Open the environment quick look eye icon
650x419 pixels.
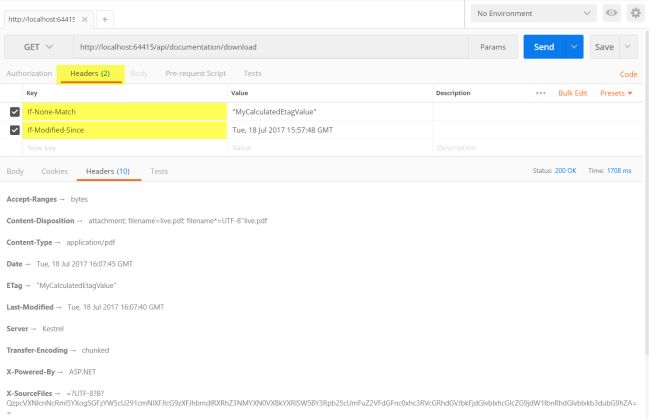pos(612,13)
